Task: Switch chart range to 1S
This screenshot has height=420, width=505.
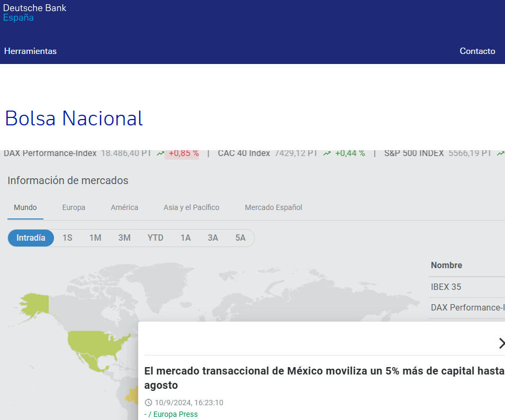Action: pyautogui.click(x=67, y=238)
